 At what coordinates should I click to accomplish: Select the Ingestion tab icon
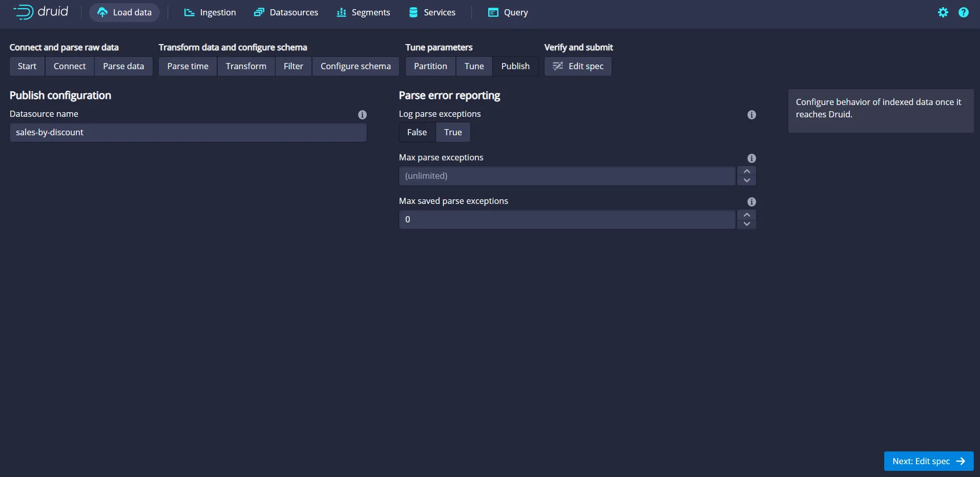(x=189, y=12)
